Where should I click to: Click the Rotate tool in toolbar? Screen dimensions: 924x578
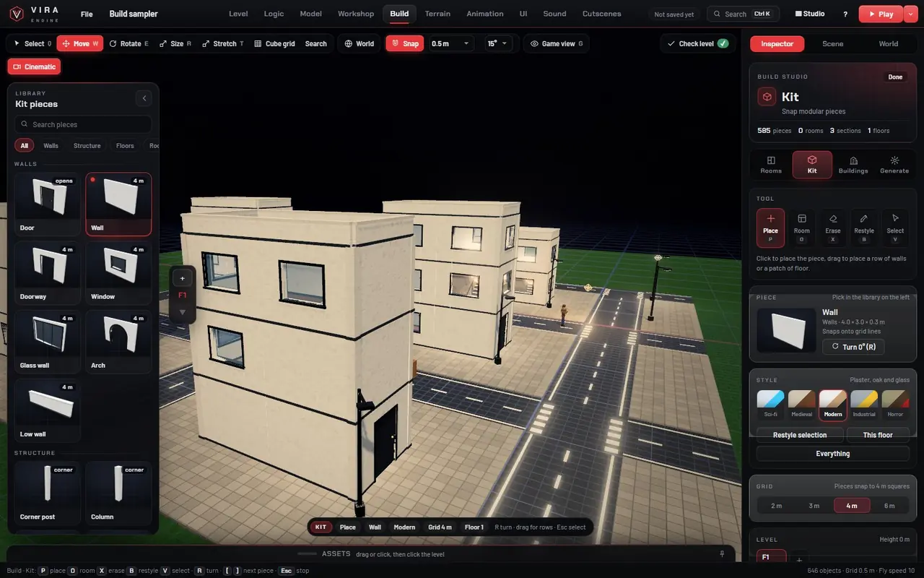(x=129, y=43)
